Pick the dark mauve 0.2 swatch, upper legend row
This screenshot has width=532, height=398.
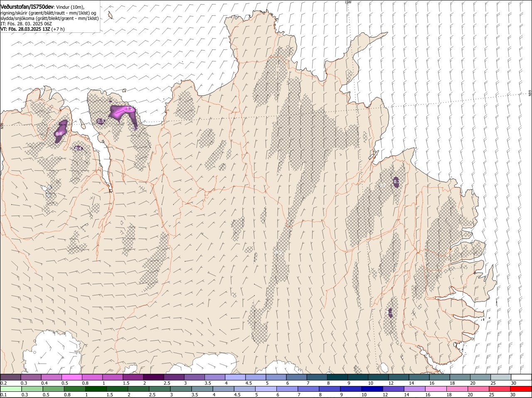pos(10,377)
